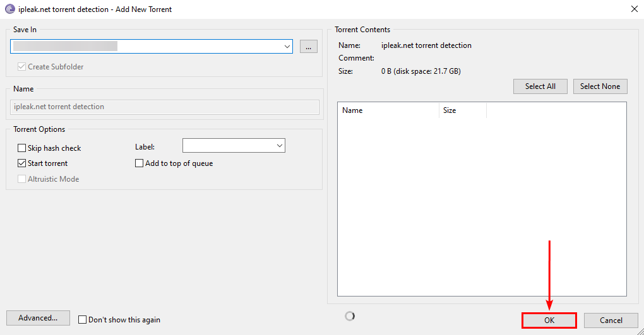Open the Label dropdown list

pyautogui.click(x=279, y=146)
